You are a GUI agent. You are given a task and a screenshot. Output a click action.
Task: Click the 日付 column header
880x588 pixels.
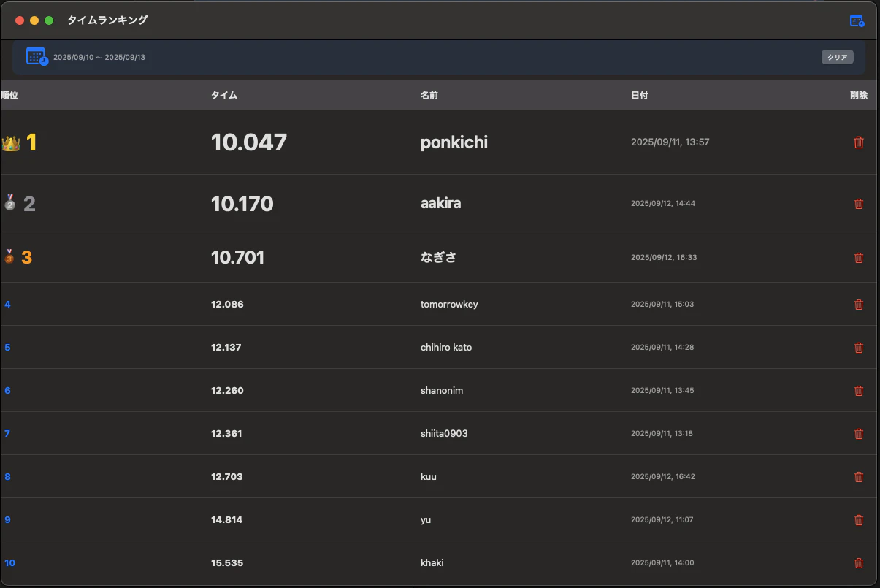[x=640, y=96]
